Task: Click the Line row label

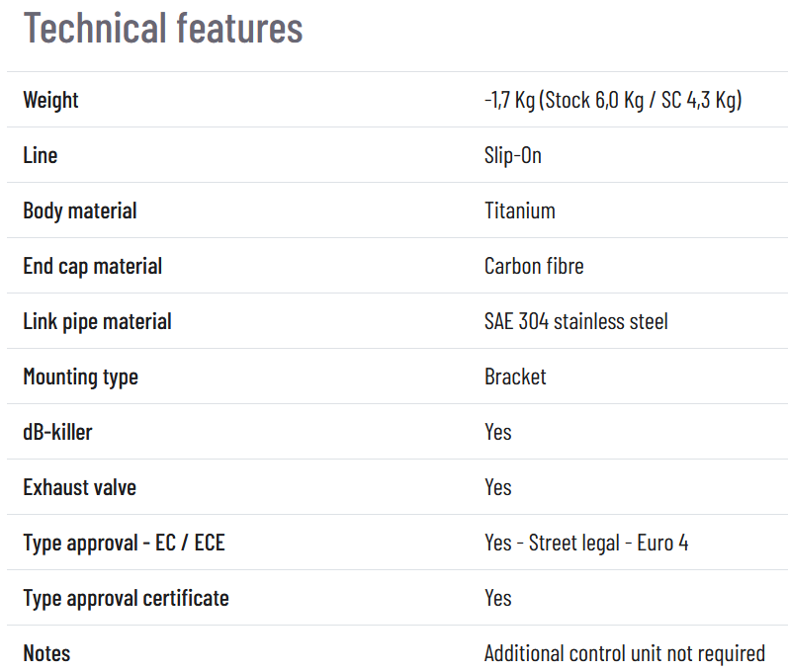Action: point(41,155)
